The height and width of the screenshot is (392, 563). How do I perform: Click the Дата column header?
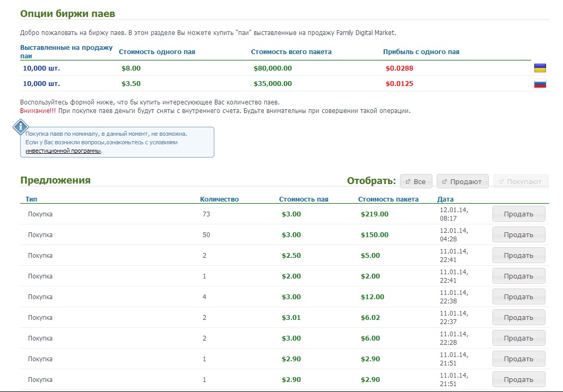445,199
